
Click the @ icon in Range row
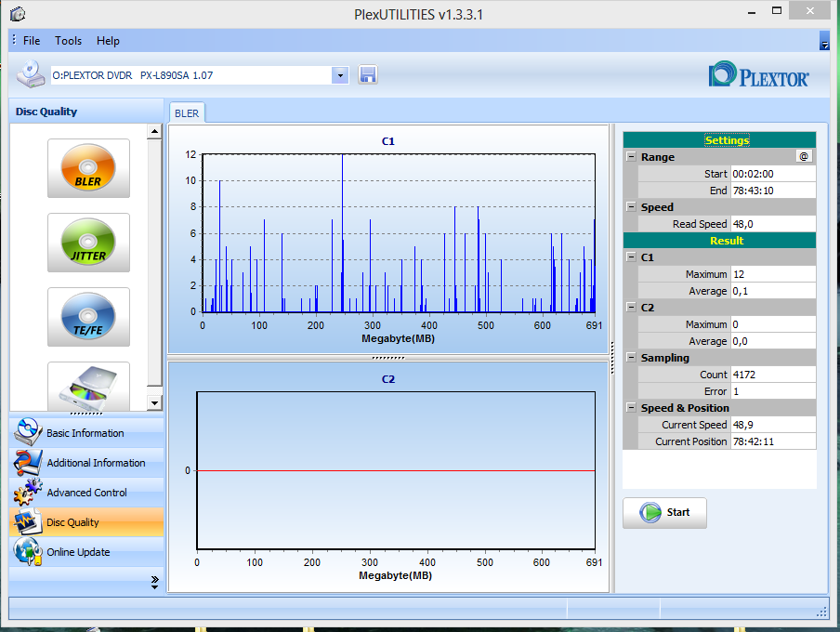click(x=804, y=156)
